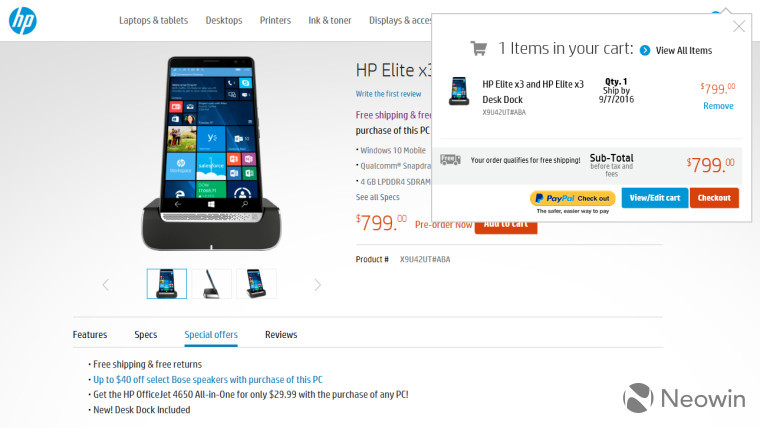760x428 pixels.
Task: Pay with PayPal Check out button
Action: [x=572, y=198]
